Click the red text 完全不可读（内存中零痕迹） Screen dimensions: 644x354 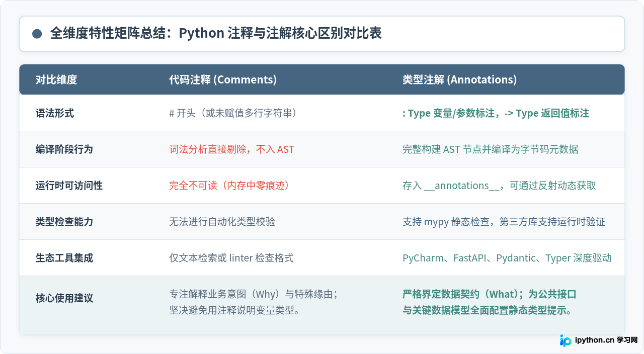[230, 186]
